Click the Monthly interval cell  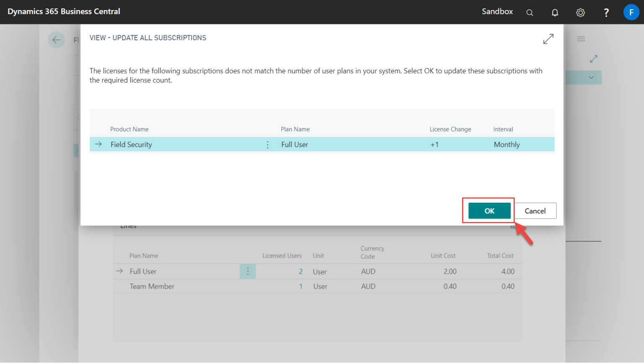[506, 145]
